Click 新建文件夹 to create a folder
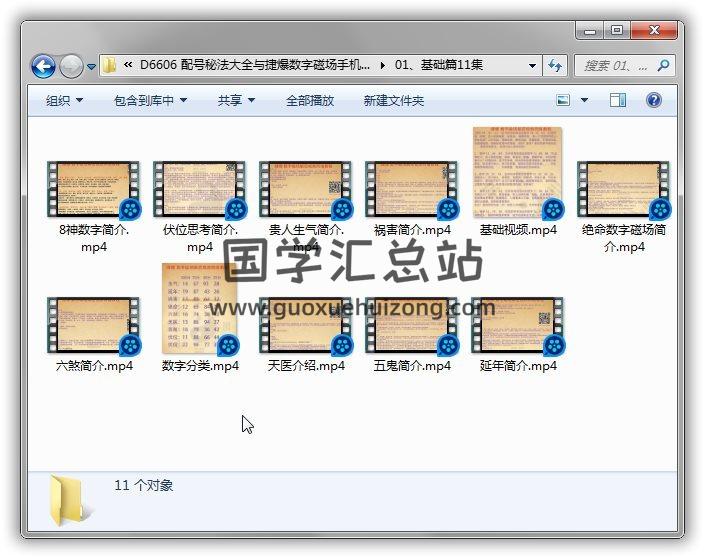 point(393,100)
